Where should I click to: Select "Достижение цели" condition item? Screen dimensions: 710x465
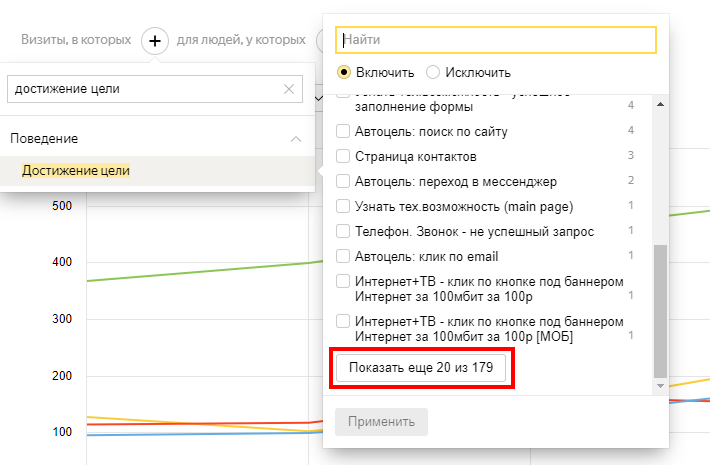(76, 171)
